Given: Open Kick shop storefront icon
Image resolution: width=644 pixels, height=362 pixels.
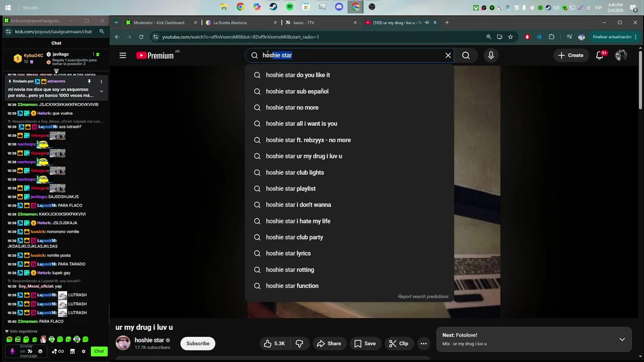Looking at the screenshot, I should click(x=72, y=351).
